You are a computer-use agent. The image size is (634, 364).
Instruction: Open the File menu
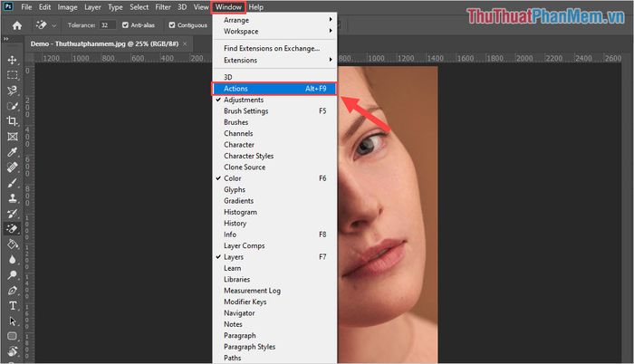(26, 7)
